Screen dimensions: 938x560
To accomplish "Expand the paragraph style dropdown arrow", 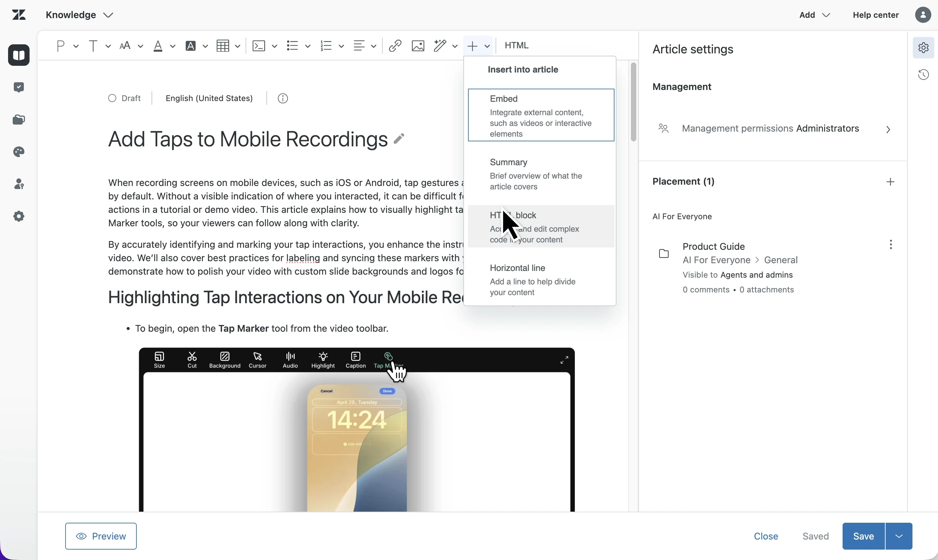I will (76, 46).
